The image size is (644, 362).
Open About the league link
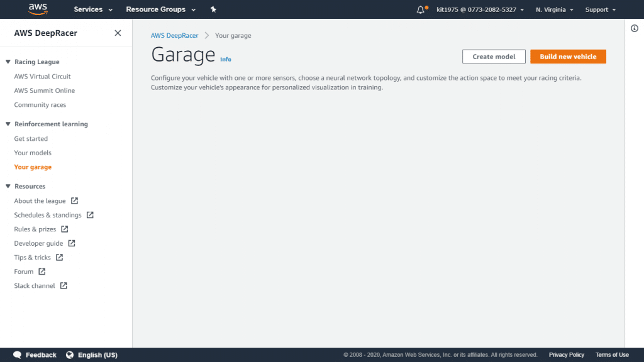point(40,200)
